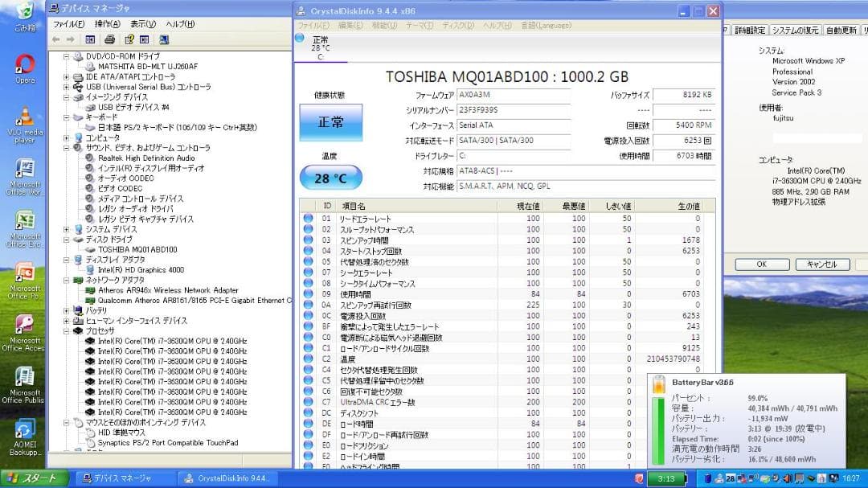Expand the バッテリ node

click(67, 311)
